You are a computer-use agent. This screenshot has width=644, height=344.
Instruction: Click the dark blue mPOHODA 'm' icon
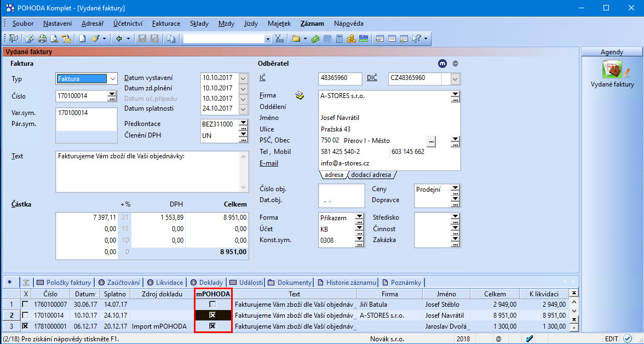click(x=442, y=64)
